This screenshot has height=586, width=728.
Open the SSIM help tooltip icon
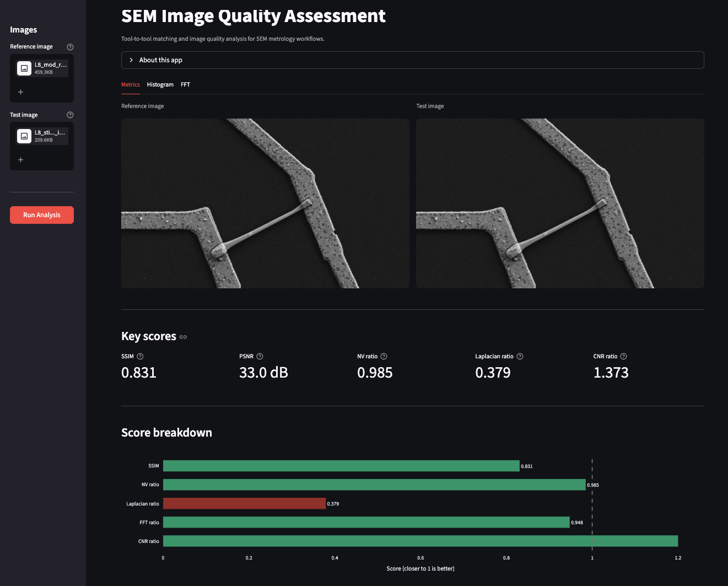(x=140, y=356)
